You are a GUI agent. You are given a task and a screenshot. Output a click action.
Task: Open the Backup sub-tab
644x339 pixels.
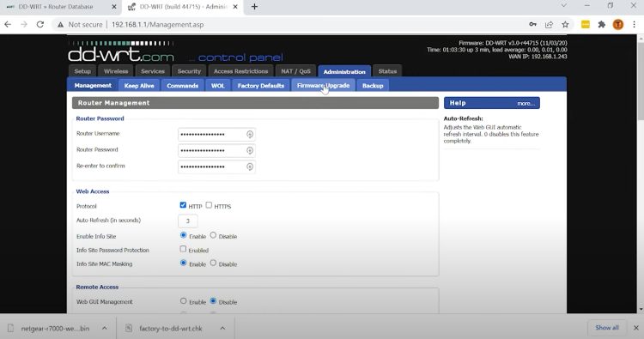click(373, 85)
